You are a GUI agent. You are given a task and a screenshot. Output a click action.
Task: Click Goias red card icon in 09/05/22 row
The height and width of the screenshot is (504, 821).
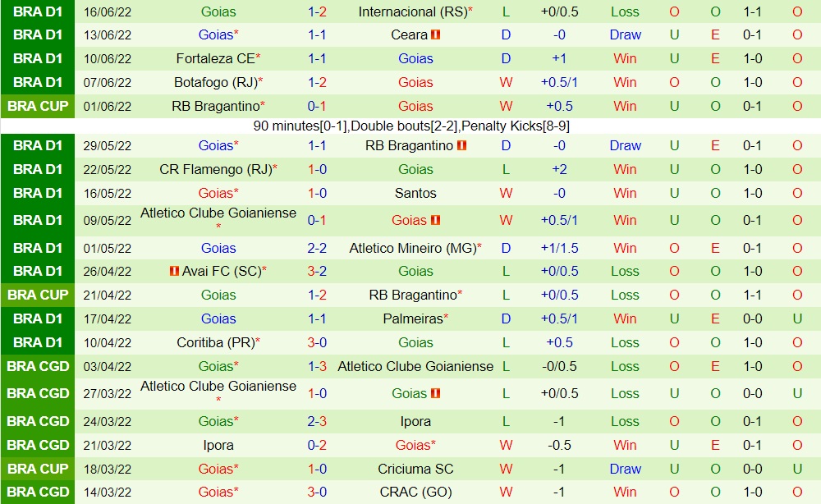click(436, 220)
